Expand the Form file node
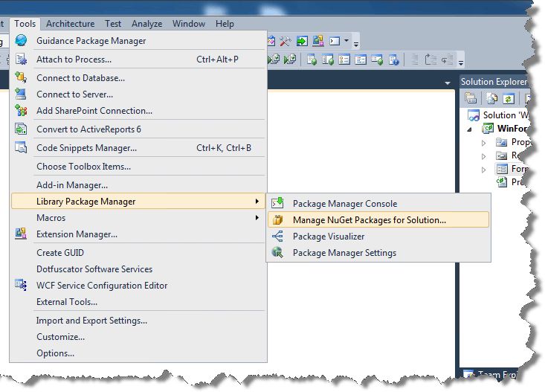545x392 pixels. tap(483, 170)
